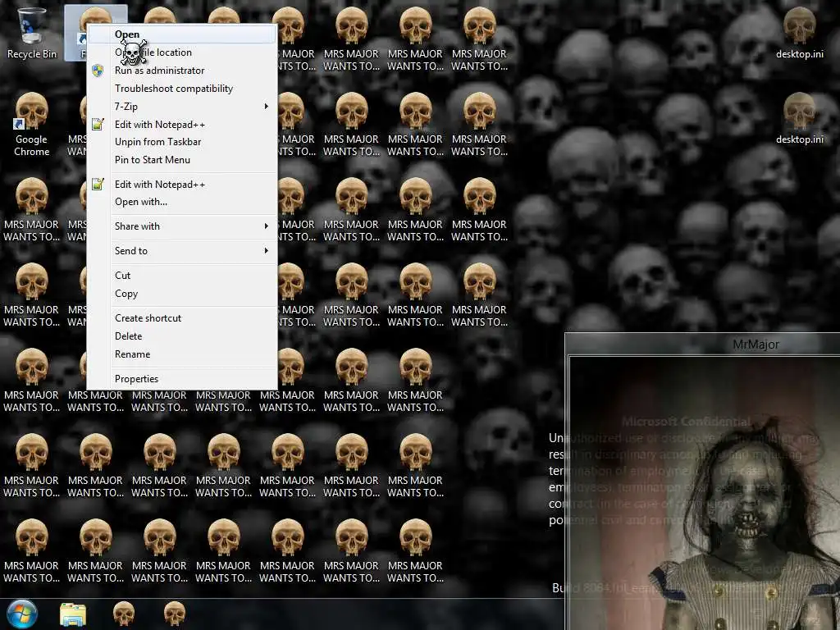Select Run as administrator
This screenshot has width=840, height=630.
(x=182, y=71)
